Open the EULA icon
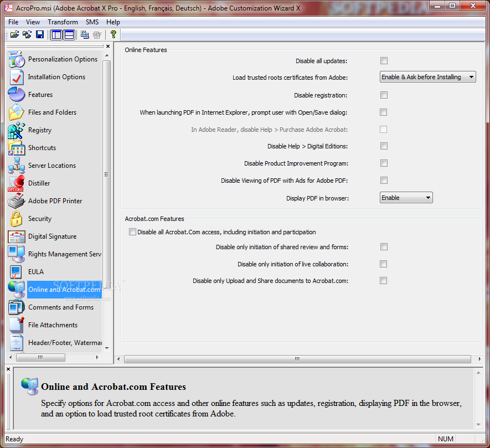Screen dimensions: 490x448 [16, 272]
